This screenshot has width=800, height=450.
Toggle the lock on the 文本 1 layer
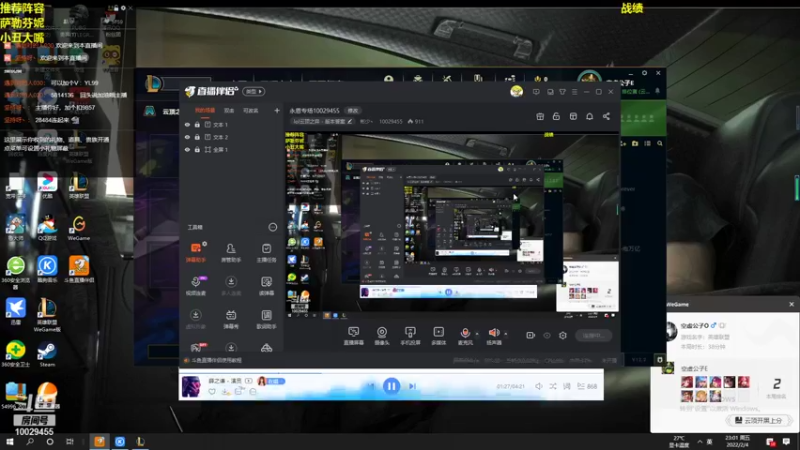click(x=197, y=124)
